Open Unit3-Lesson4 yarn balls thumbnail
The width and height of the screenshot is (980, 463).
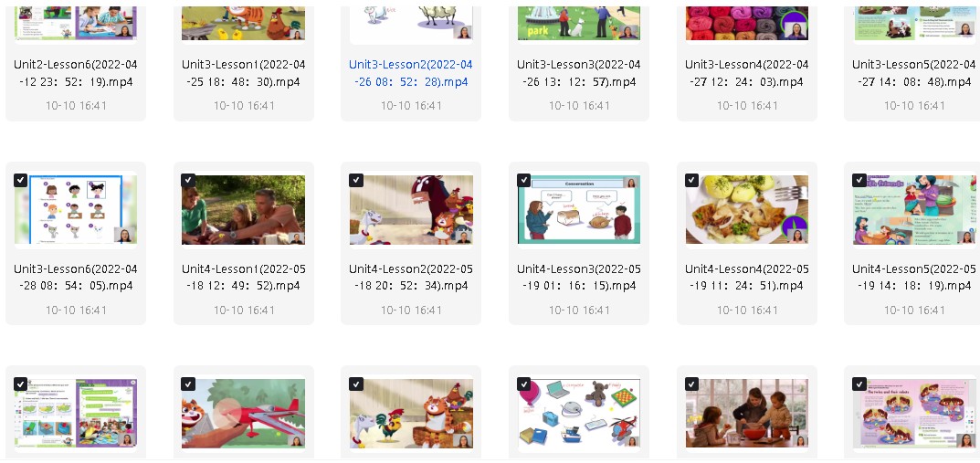[747, 23]
